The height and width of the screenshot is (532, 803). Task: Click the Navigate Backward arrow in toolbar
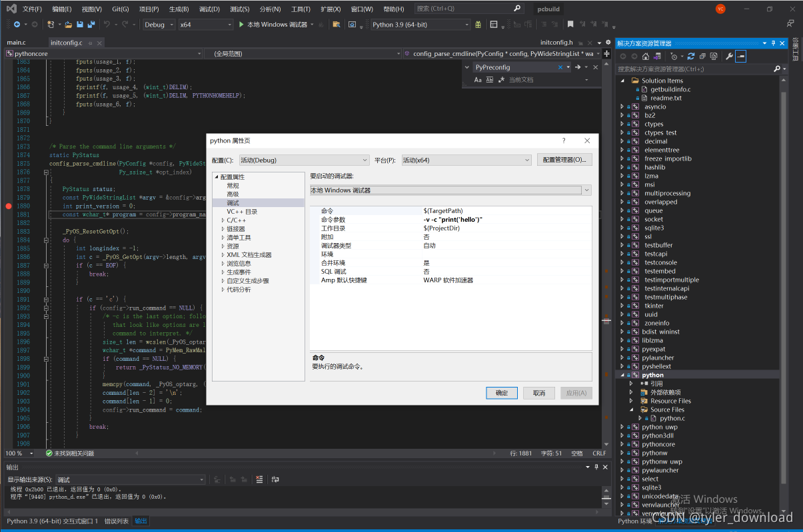17,25
